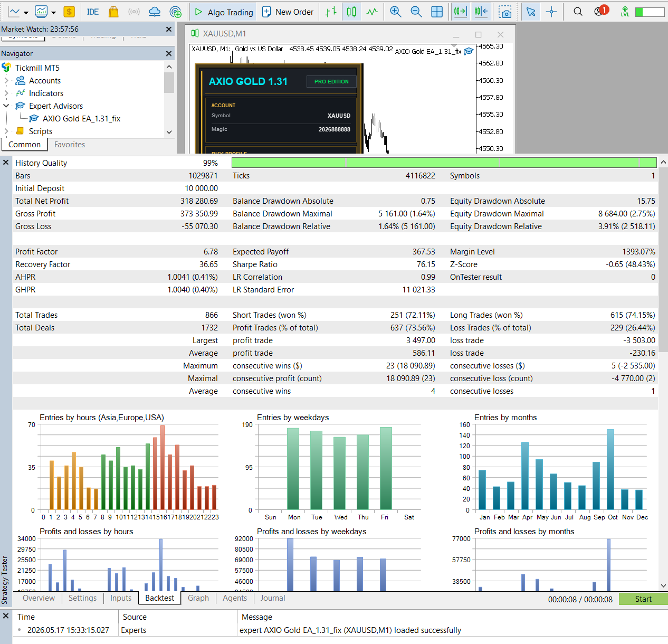Click Navigator scrollbar up arrow
The image size is (668, 644).
click(x=169, y=67)
